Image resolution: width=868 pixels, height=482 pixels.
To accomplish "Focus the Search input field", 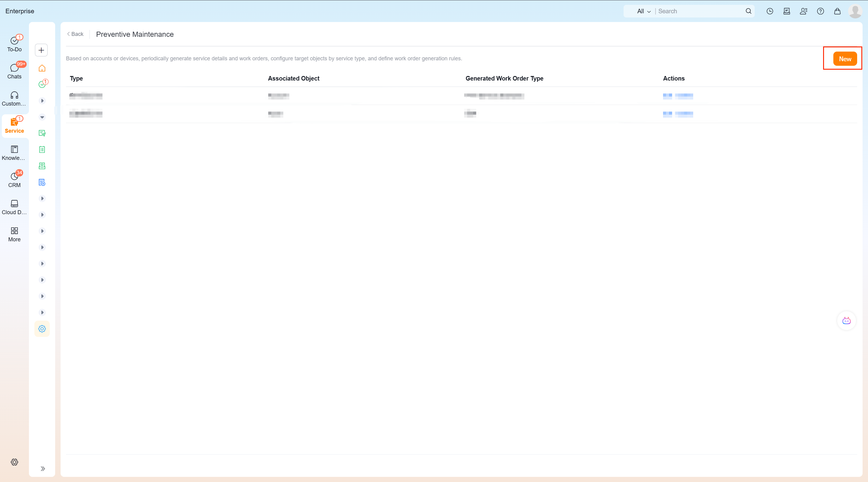I will tap(700, 11).
